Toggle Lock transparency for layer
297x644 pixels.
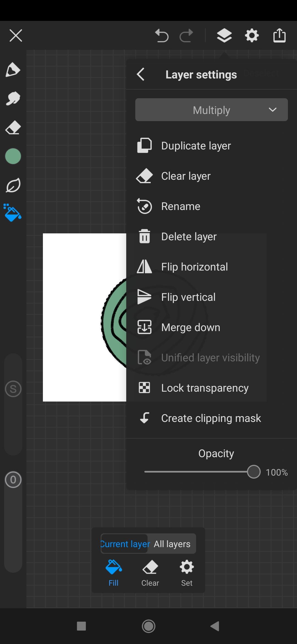point(205,388)
